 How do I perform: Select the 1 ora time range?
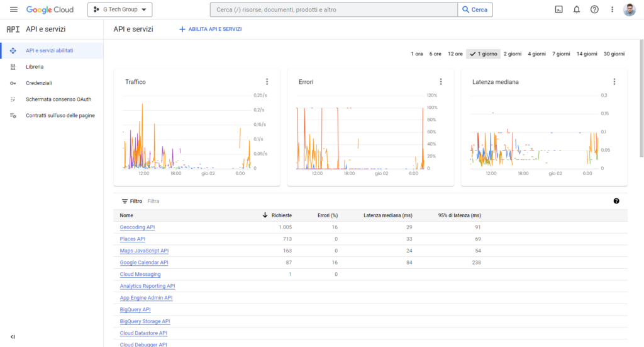click(x=416, y=54)
